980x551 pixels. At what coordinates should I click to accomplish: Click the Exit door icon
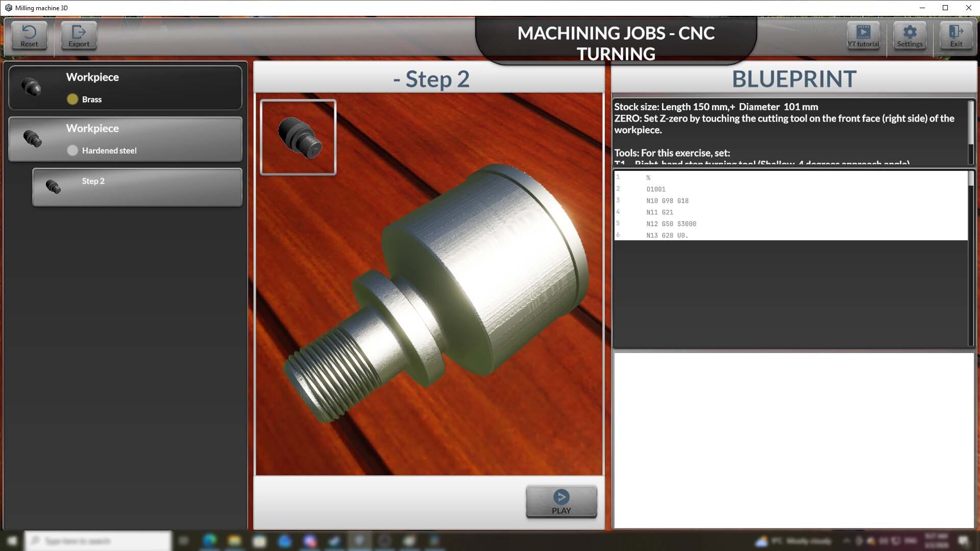(955, 33)
